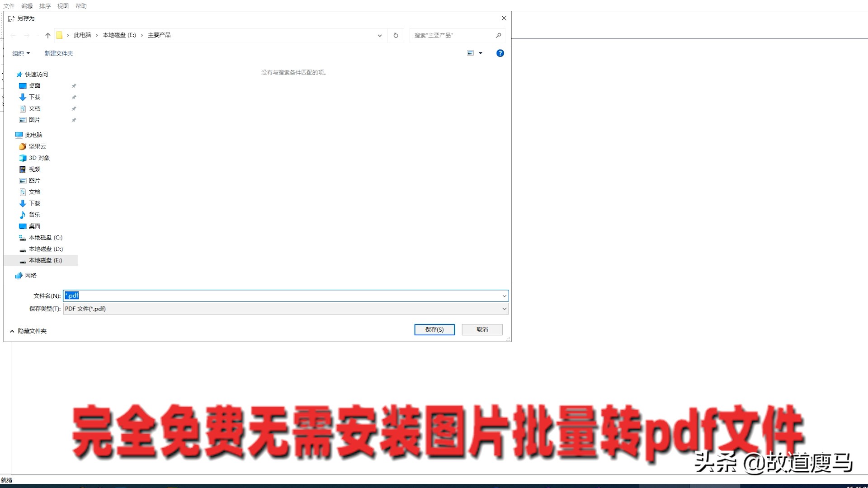Screen dimensions: 868x488
Task: Click the refresh/reload icon
Action: click(x=395, y=35)
